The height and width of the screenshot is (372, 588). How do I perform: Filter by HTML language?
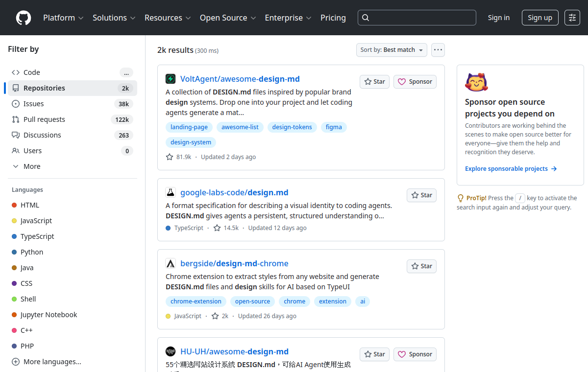coord(73,205)
